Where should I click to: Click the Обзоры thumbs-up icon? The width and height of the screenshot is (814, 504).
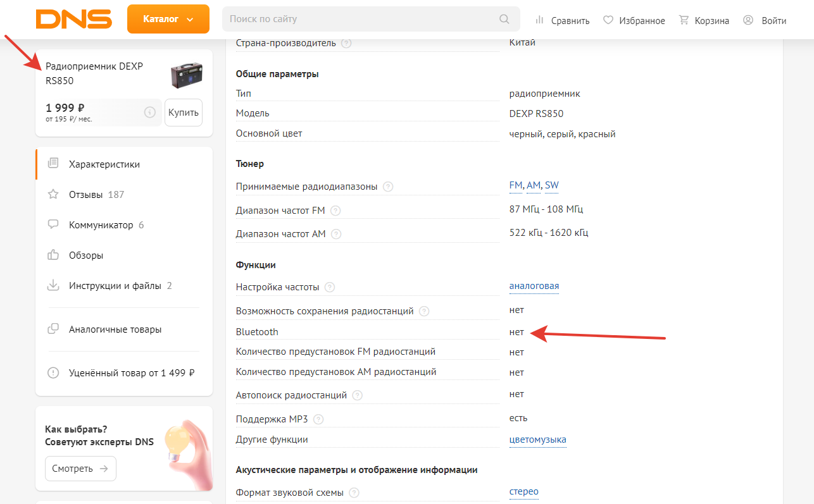point(53,255)
